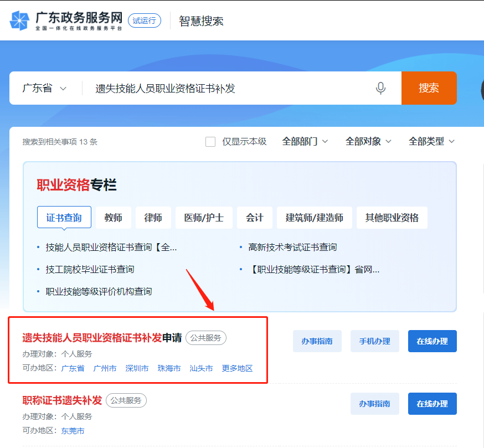
Task: Switch to the 医师/护士 tab
Action: click(x=204, y=218)
